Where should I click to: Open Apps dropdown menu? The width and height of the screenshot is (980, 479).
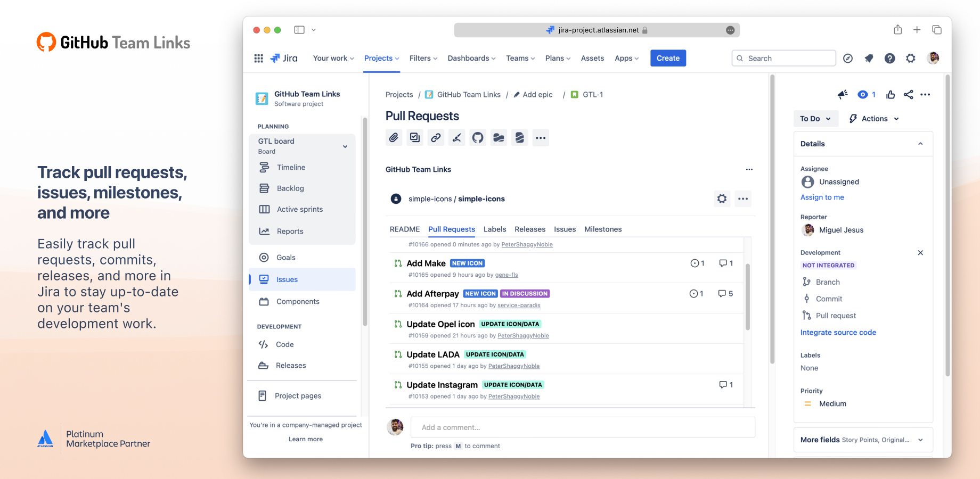(x=626, y=59)
